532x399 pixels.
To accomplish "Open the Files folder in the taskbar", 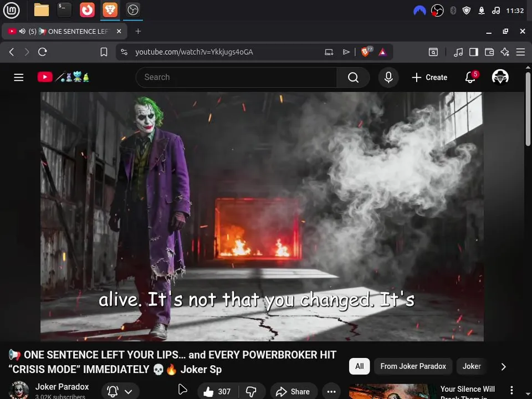I will coord(42,10).
